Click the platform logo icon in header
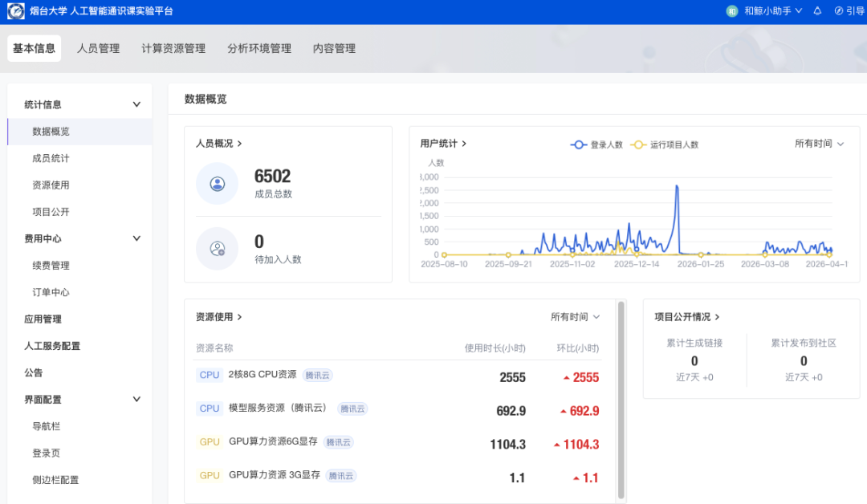Image resolution: width=867 pixels, height=504 pixels. tap(16, 11)
